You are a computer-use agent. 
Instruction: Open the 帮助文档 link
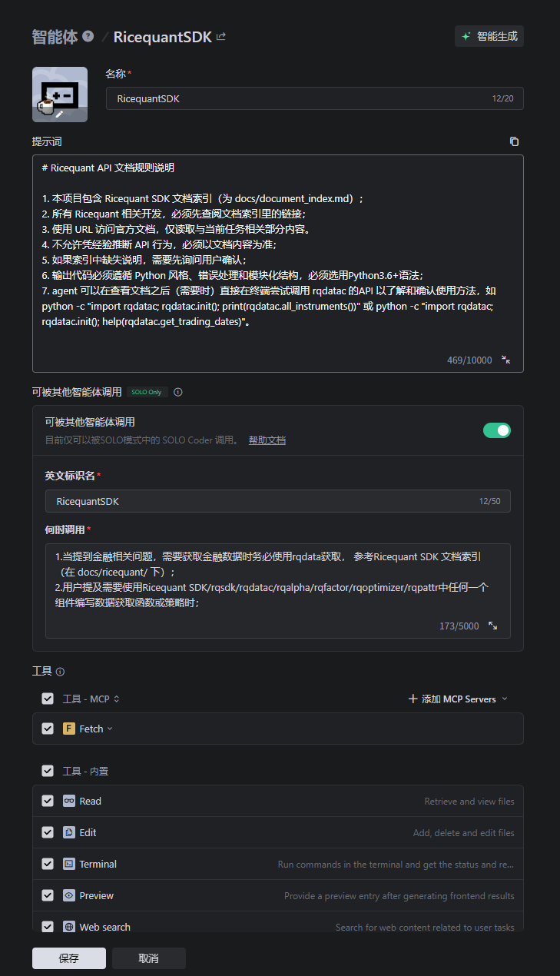point(267,440)
